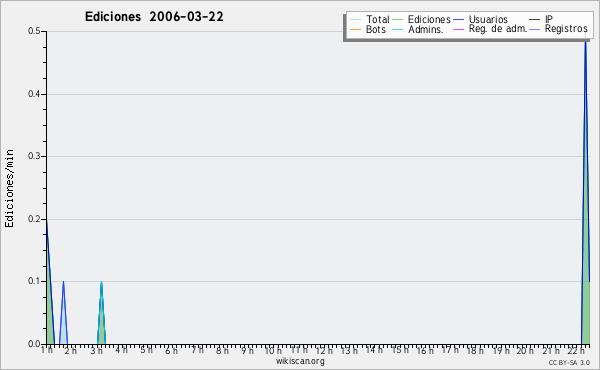Click the 0.5 y-axis value
This screenshot has width=600, height=370.
tap(34, 31)
